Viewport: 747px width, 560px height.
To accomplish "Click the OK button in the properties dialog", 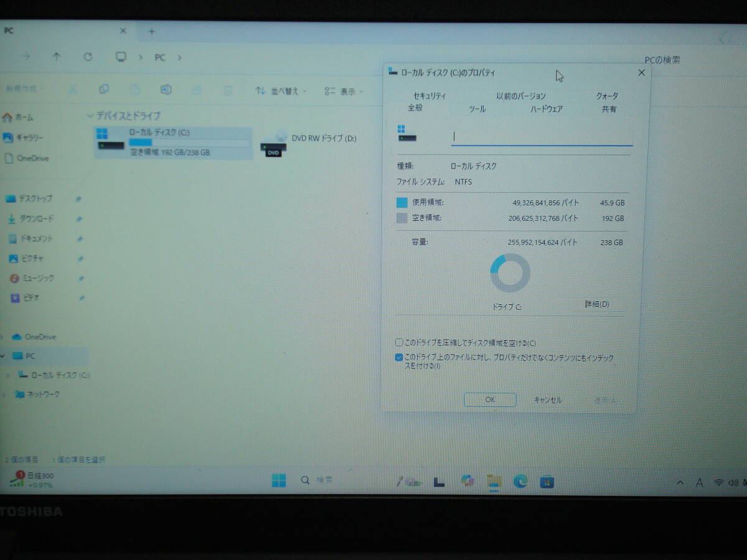I will (x=489, y=399).
